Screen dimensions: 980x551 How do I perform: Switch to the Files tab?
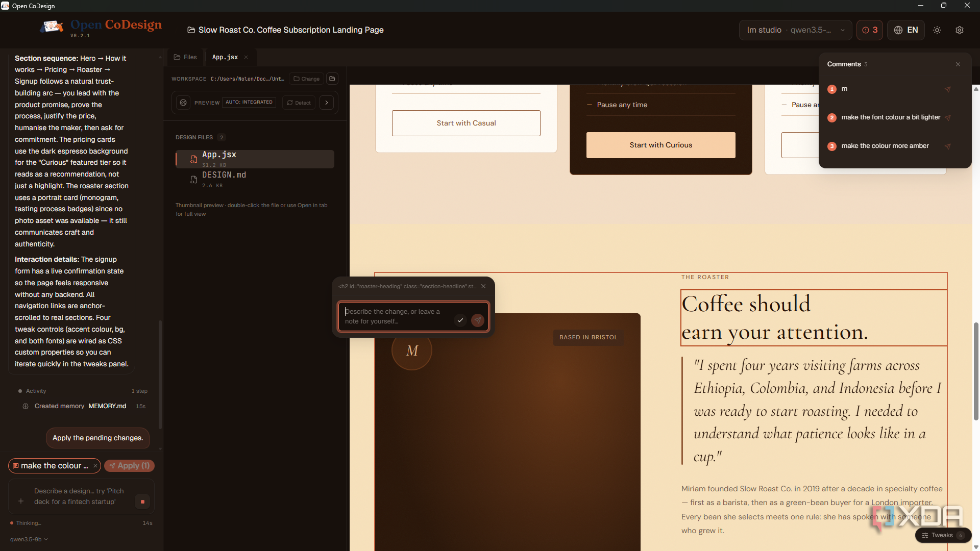[185, 57]
